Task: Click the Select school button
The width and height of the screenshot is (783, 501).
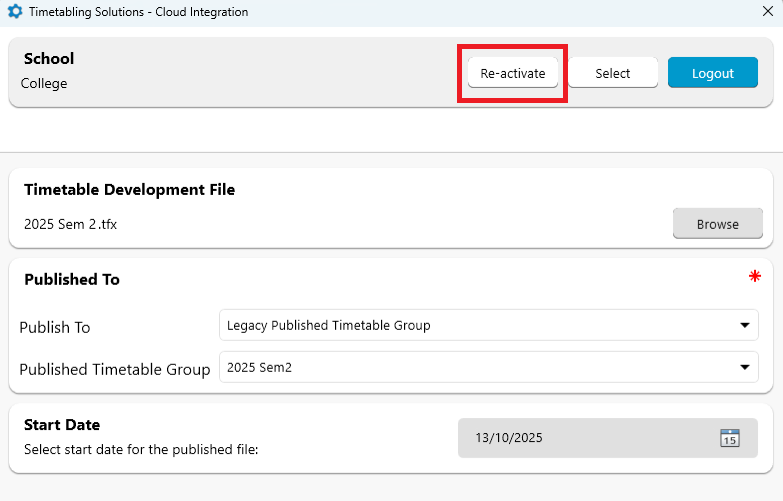Action: (613, 73)
